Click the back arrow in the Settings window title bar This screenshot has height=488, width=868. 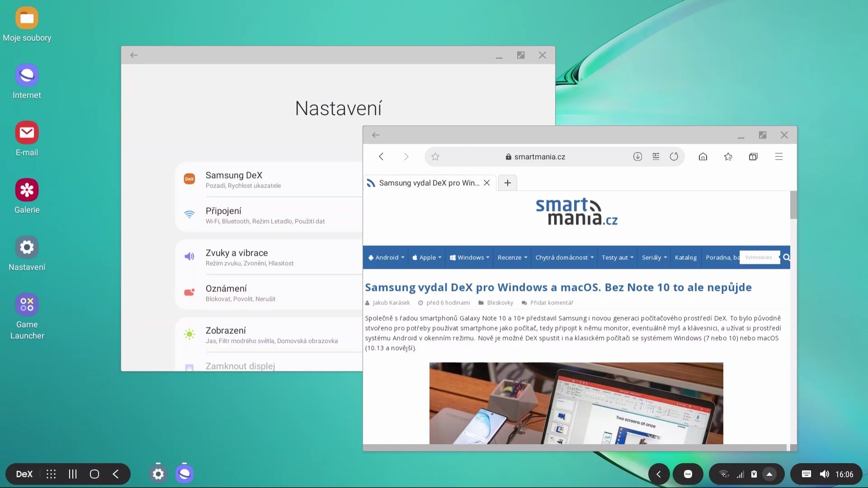[134, 55]
